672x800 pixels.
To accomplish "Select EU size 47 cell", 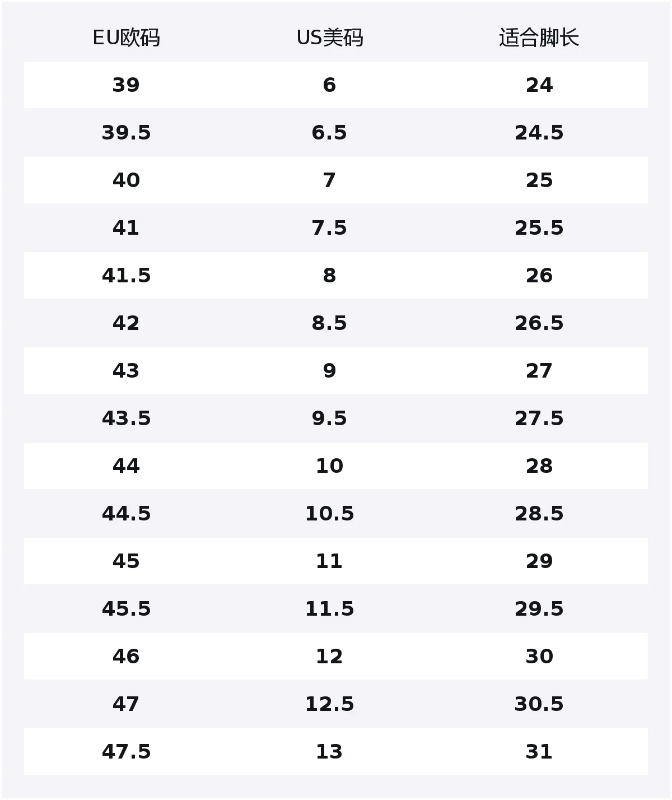I will tap(126, 704).
